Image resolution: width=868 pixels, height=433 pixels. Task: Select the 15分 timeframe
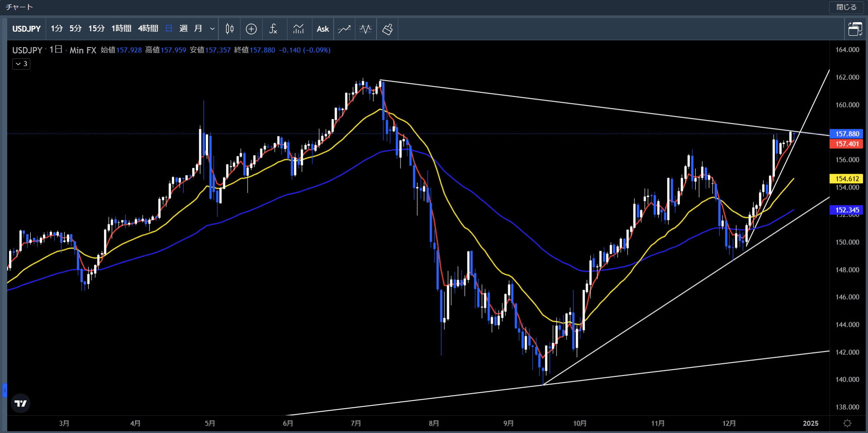coord(96,29)
